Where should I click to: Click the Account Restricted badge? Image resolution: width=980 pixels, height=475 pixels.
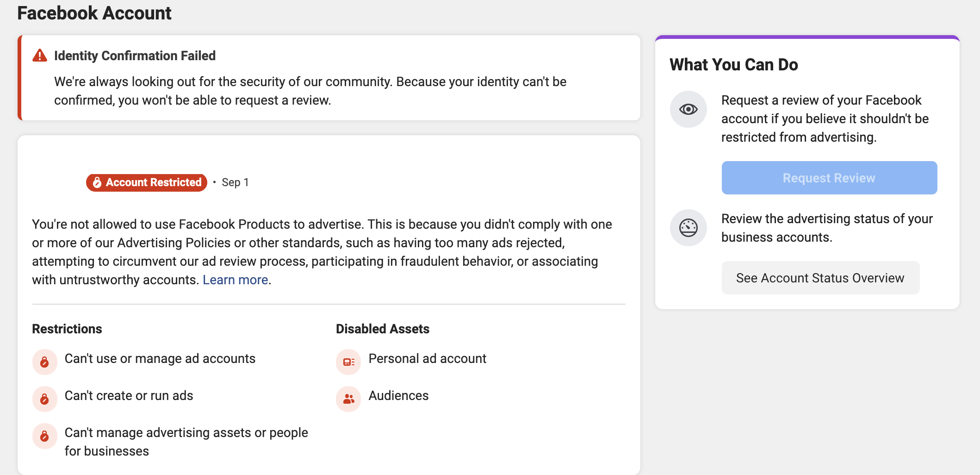(x=147, y=182)
